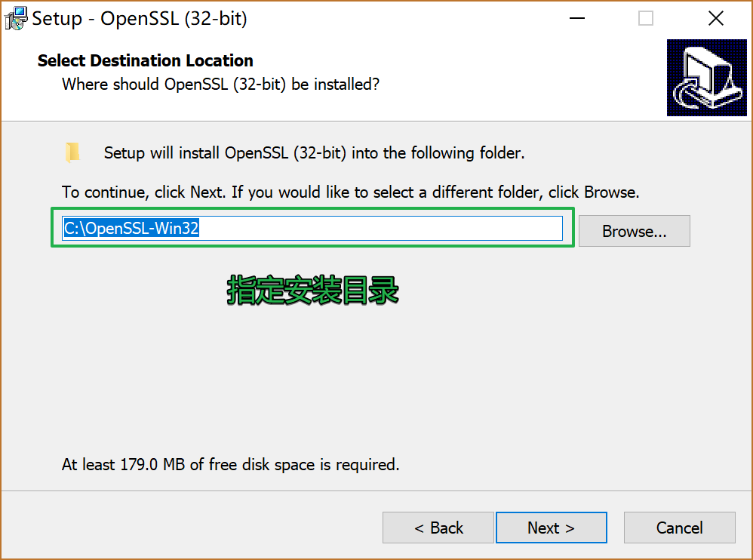Click the greyed-out maximize window button
This screenshot has width=753, height=560.
click(646, 19)
